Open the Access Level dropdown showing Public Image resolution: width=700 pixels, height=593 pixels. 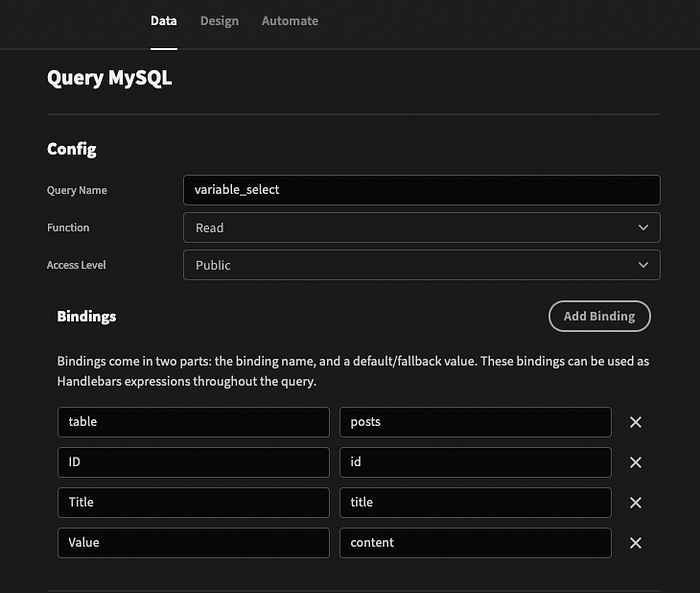(421, 265)
